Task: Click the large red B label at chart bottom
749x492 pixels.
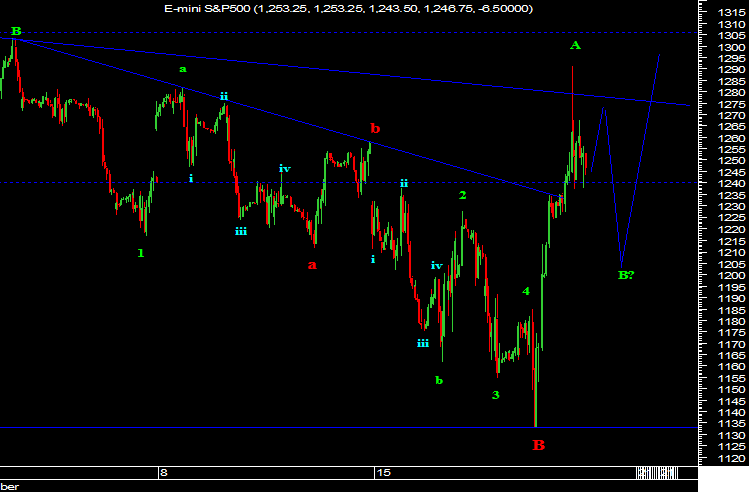Action: pos(538,445)
